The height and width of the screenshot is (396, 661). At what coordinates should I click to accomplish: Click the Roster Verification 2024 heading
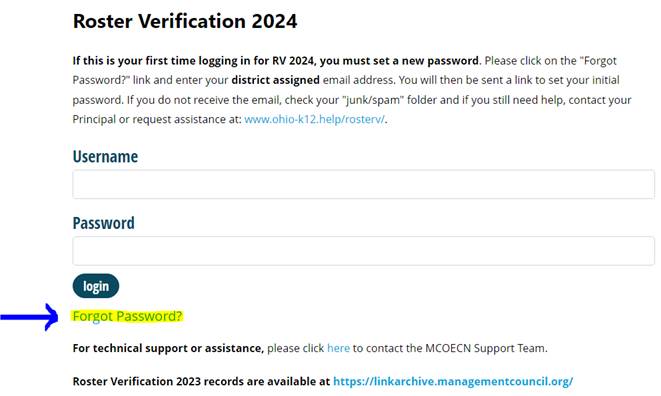tap(185, 21)
